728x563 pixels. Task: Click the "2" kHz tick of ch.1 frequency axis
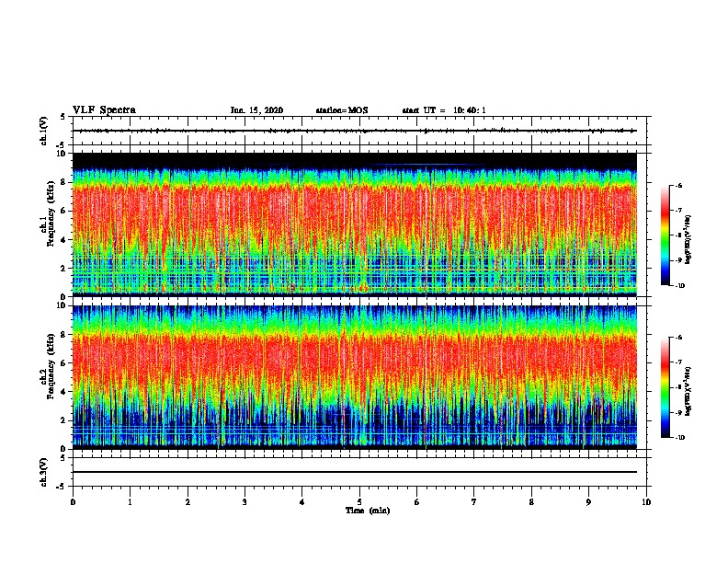(64, 269)
